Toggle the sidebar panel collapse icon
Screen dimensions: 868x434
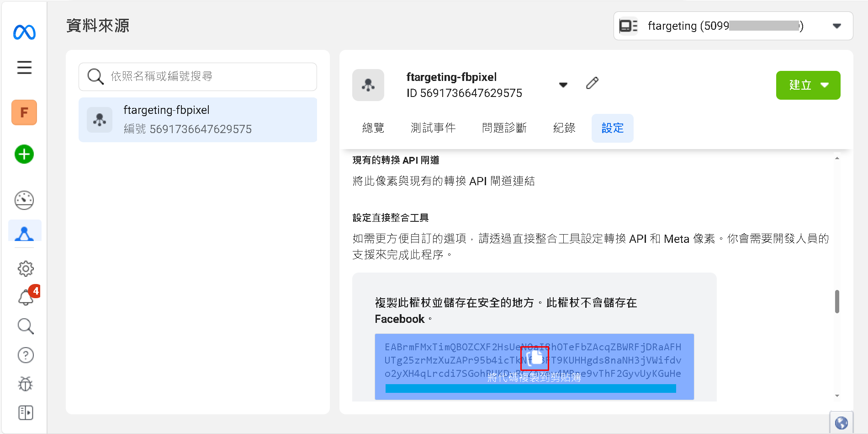pos(26,413)
